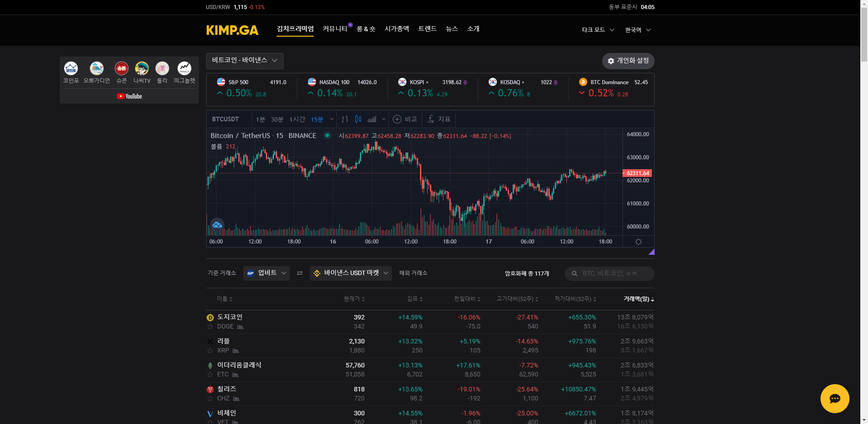Screen dimensions: 868x424
Task: Open the 소개 nav tab
Action: coord(473,29)
